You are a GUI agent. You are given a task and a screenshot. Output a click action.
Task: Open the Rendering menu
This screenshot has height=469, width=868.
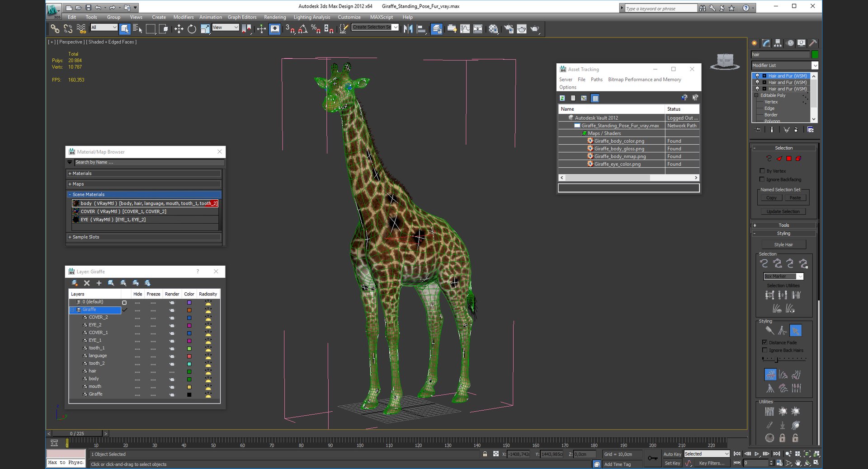[275, 17]
